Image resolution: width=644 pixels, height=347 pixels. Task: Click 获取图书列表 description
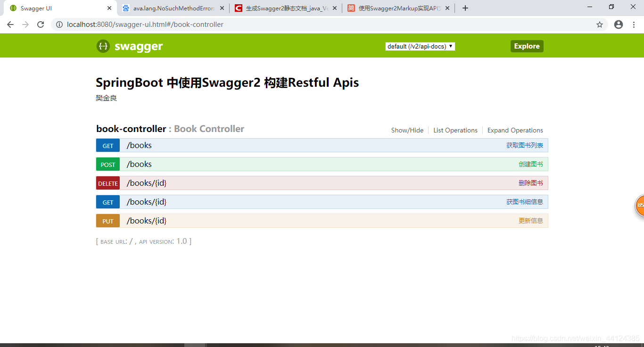pyautogui.click(x=525, y=145)
